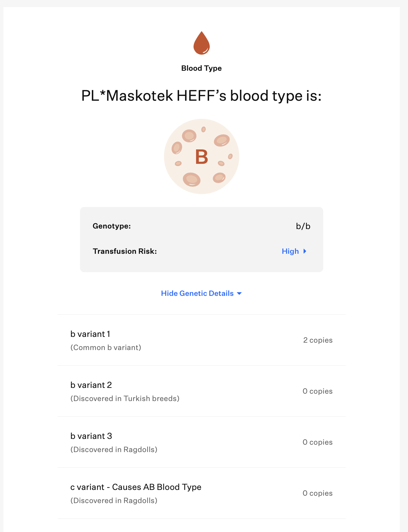Click the Genotype b/b value
The width and height of the screenshot is (408, 532).
(x=303, y=226)
